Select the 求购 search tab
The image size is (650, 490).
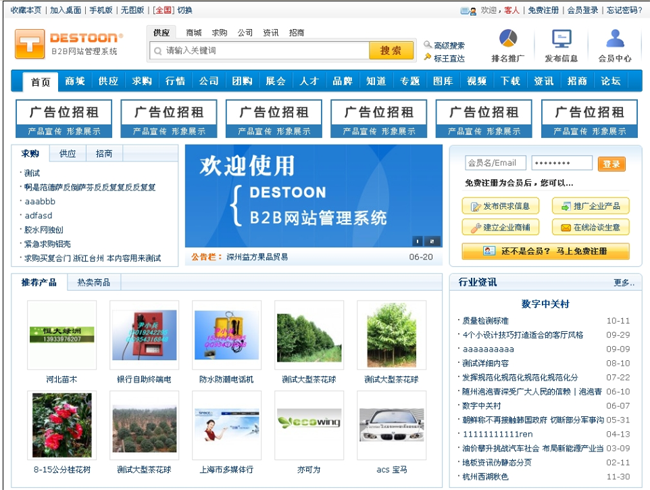pos(219,33)
